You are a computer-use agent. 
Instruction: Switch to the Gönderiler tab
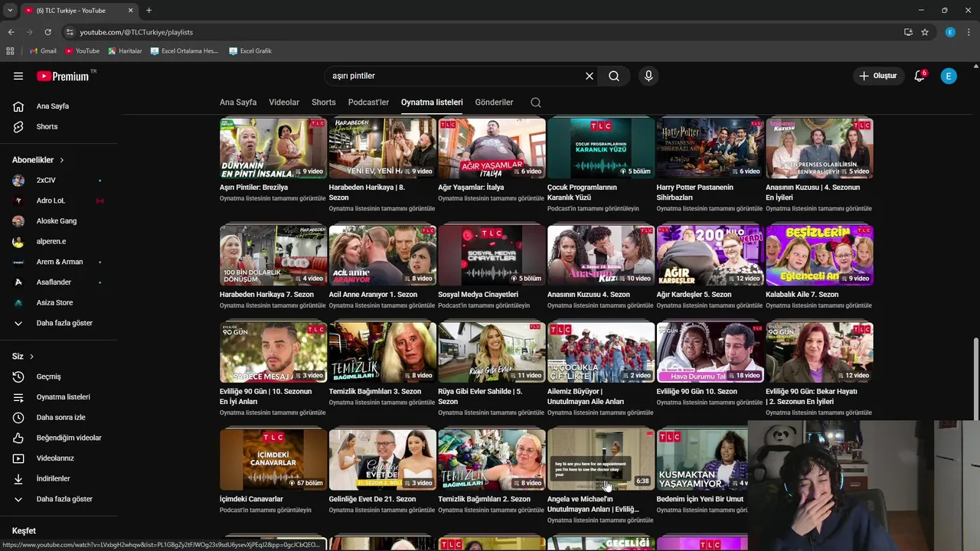pos(494,103)
